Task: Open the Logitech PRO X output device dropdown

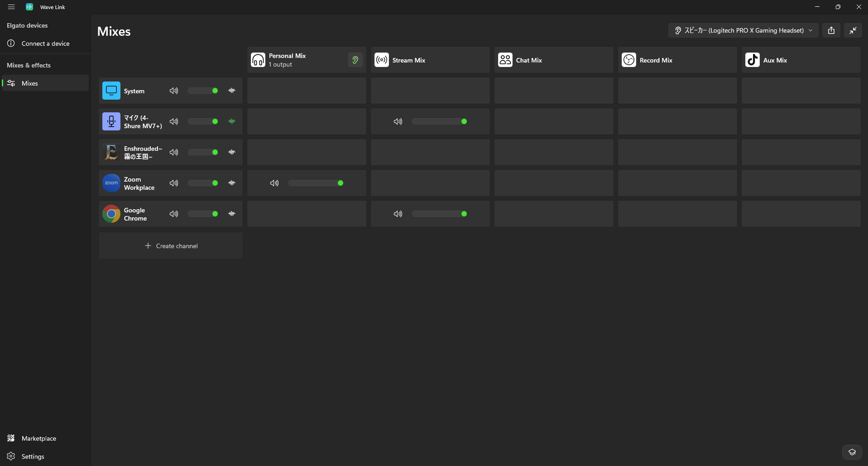Action: point(743,30)
